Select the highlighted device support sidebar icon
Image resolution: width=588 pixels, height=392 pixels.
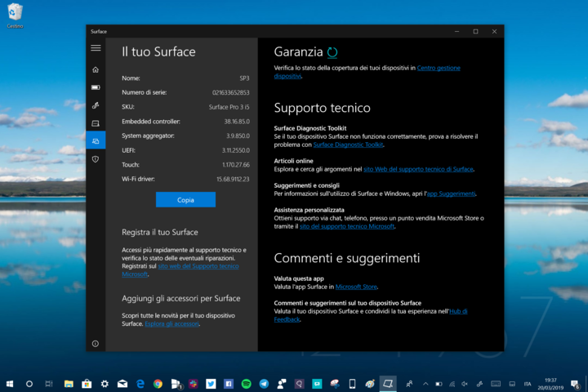96,141
